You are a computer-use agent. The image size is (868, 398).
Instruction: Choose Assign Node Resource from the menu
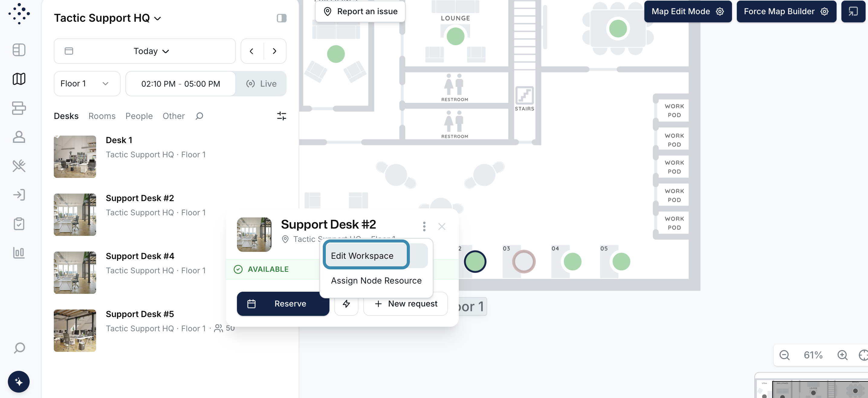tap(376, 281)
